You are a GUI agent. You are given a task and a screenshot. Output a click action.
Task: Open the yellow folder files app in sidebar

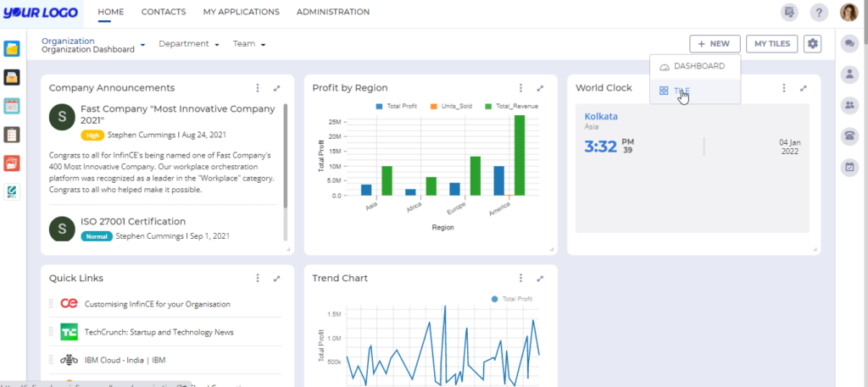coord(12,48)
